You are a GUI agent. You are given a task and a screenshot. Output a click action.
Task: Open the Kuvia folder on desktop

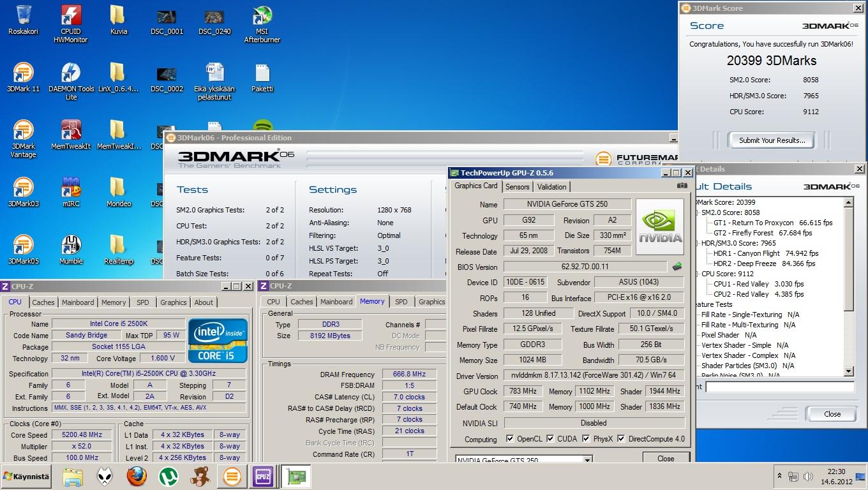[119, 20]
